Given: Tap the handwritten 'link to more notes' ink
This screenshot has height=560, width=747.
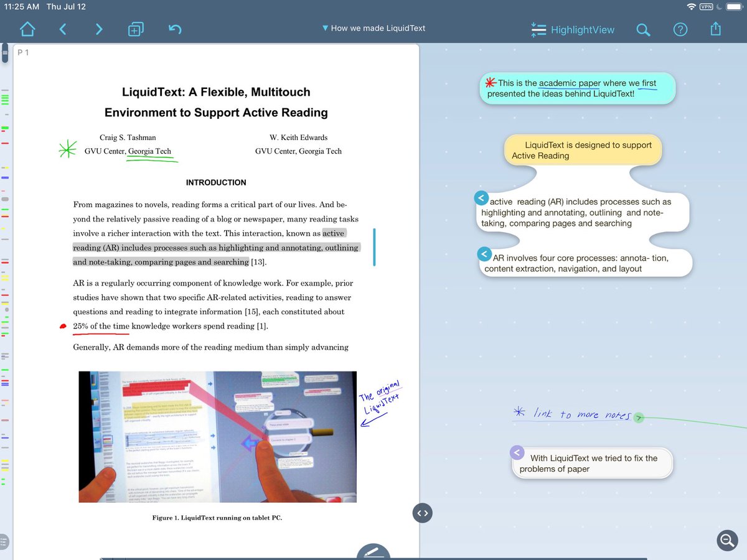Looking at the screenshot, I should tap(573, 414).
